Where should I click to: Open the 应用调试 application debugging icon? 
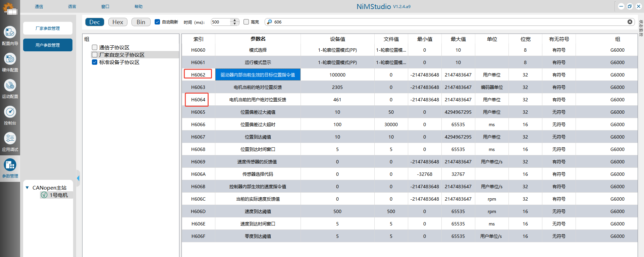pos(10,138)
